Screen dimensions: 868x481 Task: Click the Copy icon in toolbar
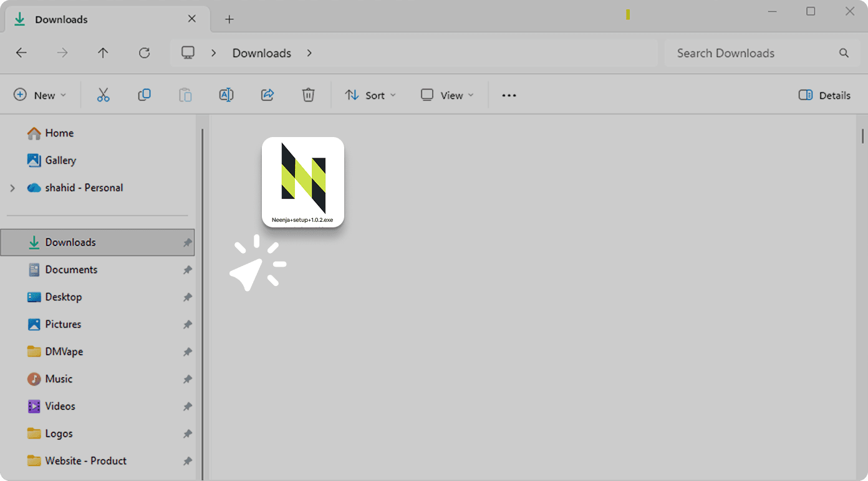(x=144, y=95)
